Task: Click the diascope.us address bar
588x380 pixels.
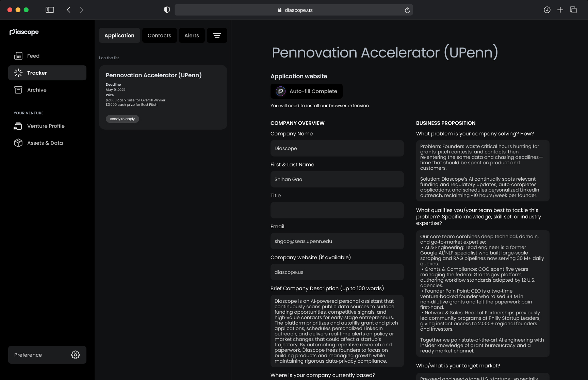Action: tap(294, 10)
